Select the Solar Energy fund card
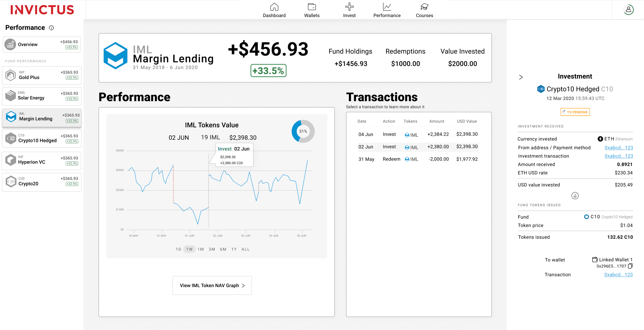This screenshot has width=644, height=330. (42, 96)
